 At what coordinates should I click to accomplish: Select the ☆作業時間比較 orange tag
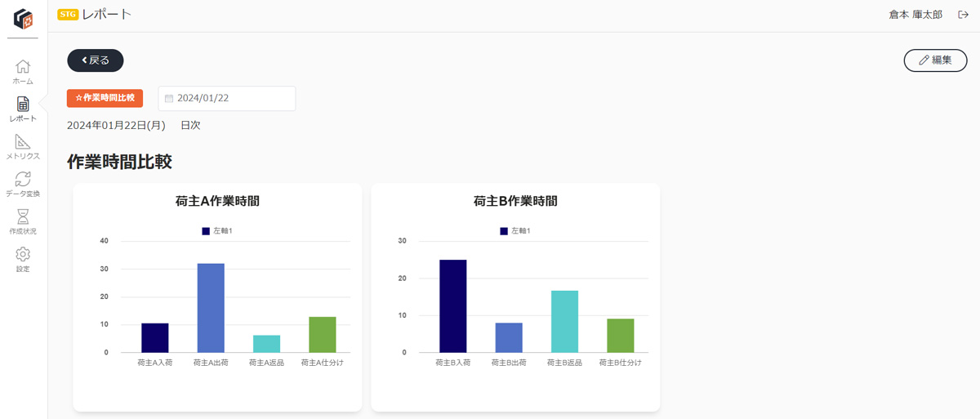(105, 98)
